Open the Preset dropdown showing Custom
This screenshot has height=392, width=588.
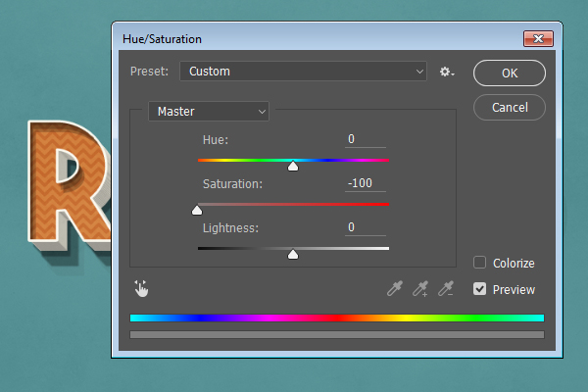tap(303, 72)
